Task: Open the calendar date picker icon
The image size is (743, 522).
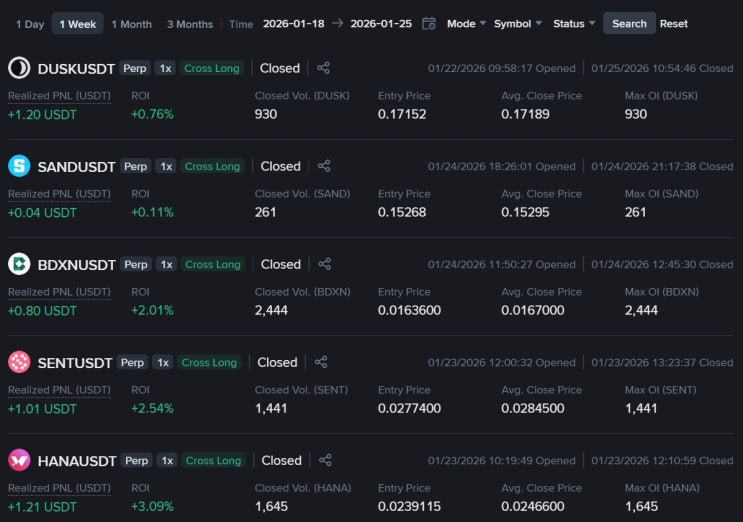Action: 428,23
